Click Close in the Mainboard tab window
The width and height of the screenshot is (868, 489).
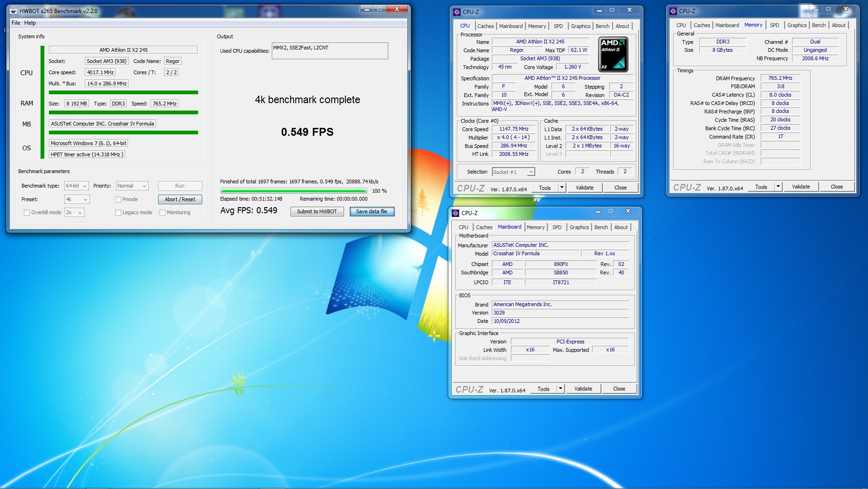coord(619,389)
